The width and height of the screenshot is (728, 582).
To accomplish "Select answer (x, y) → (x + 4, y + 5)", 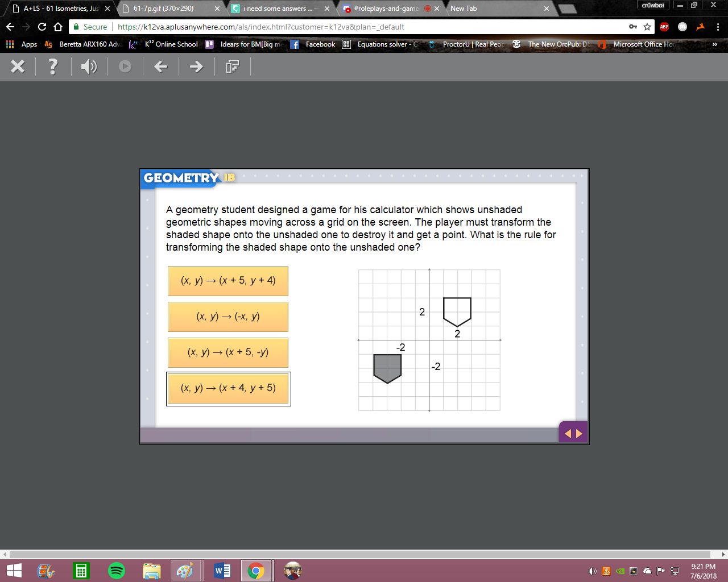I will [x=228, y=389].
